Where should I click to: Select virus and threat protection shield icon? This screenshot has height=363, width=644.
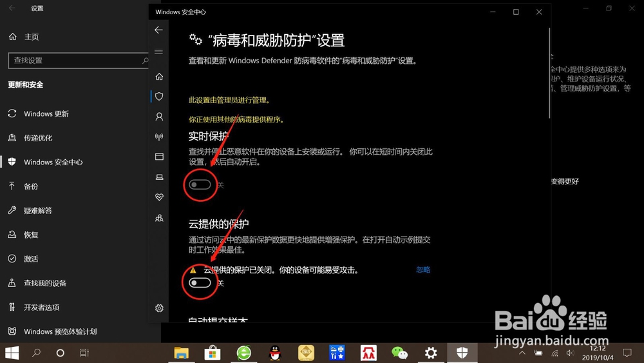tap(159, 96)
